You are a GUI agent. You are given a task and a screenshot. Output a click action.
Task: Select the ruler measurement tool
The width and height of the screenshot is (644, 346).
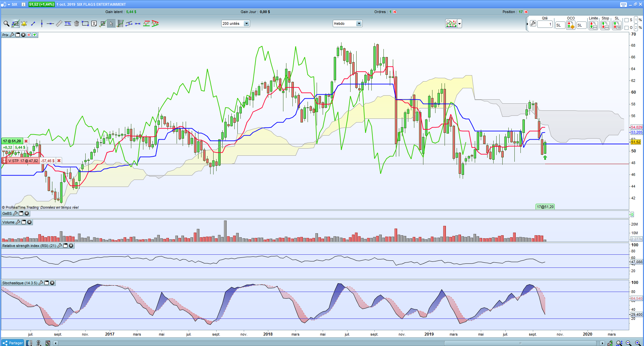point(59,23)
